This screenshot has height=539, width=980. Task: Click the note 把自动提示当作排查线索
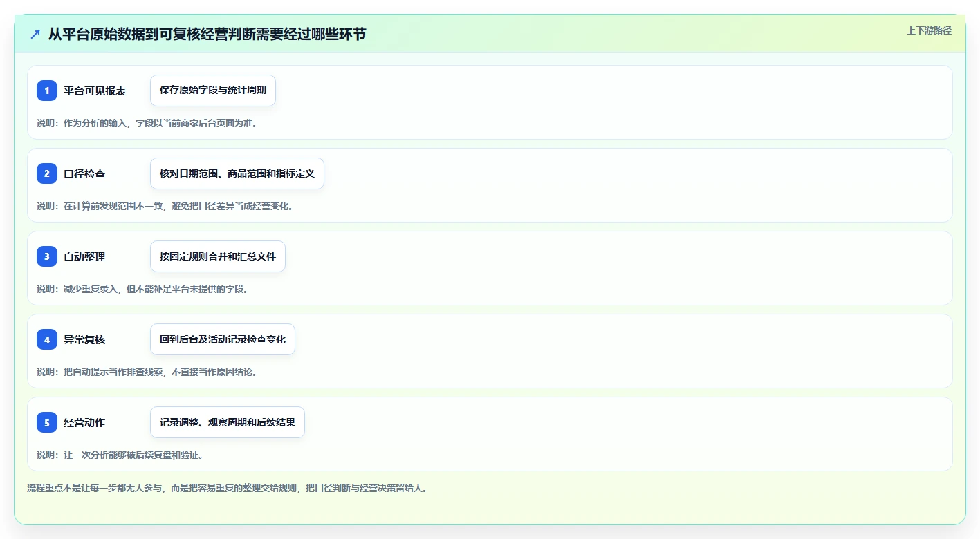pos(112,372)
